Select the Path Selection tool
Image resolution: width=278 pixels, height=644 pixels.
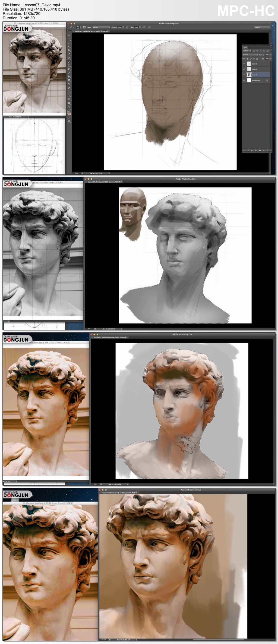(x=69, y=95)
